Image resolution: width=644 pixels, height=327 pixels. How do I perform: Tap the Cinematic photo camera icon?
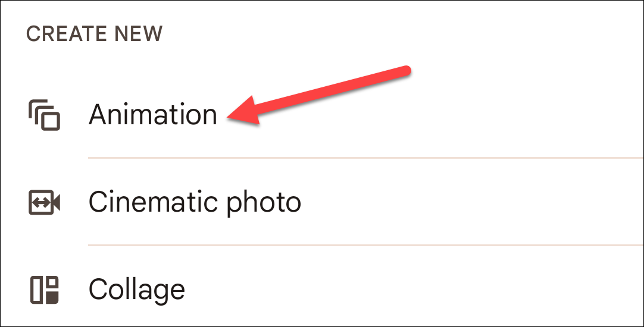pyautogui.click(x=45, y=203)
